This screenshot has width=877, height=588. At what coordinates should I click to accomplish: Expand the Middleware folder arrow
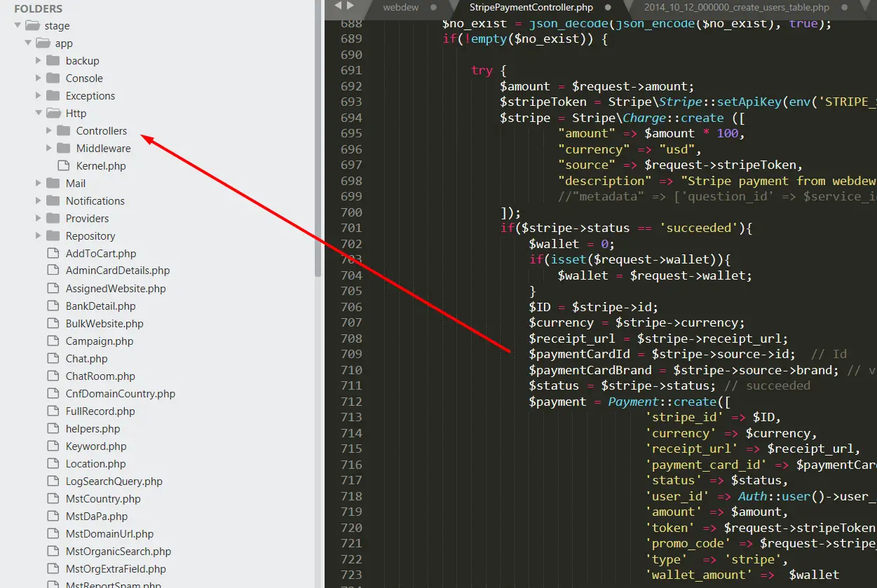(49, 149)
